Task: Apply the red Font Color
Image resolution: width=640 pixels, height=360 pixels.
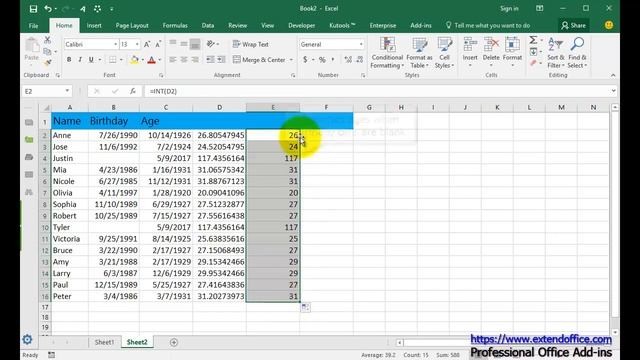Action: tap(151, 60)
